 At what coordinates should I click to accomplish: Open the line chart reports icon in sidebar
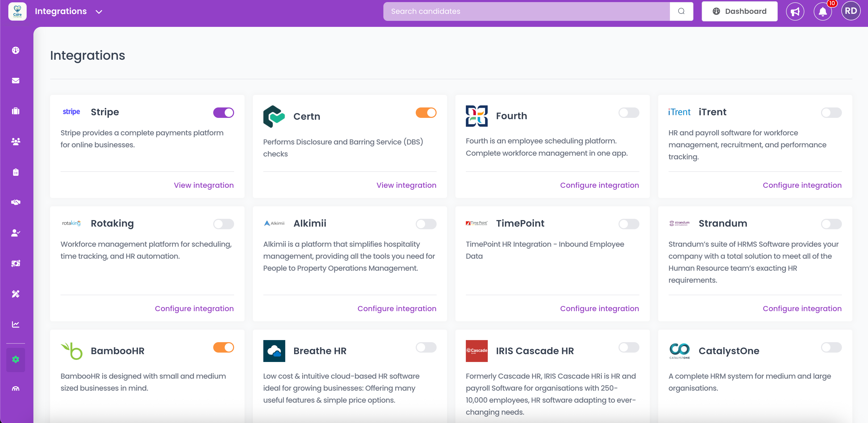point(15,324)
